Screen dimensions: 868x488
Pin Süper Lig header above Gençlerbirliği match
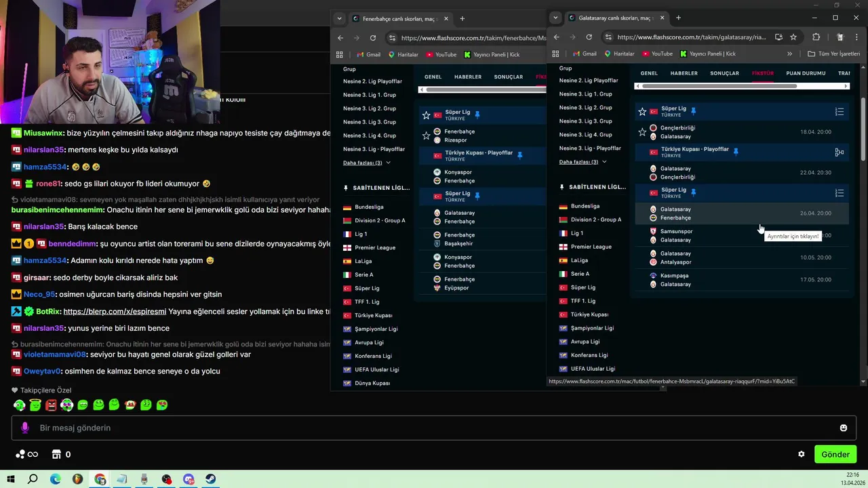pyautogui.click(x=693, y=111)
